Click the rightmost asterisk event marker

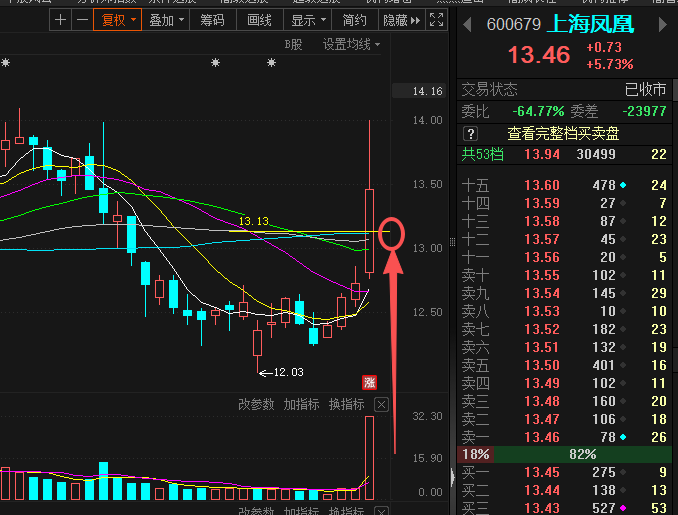point(271,63)
